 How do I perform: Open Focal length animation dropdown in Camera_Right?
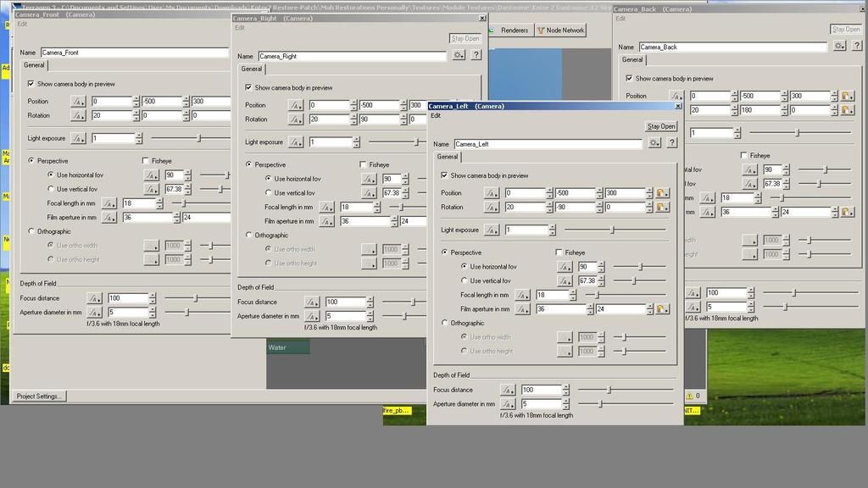[x=326, y=207]
